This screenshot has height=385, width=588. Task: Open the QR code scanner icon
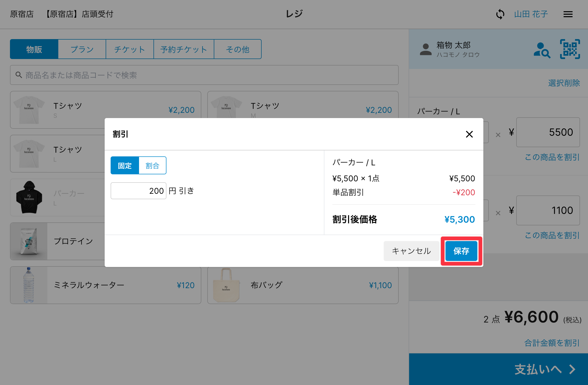[x=570, y=49]
